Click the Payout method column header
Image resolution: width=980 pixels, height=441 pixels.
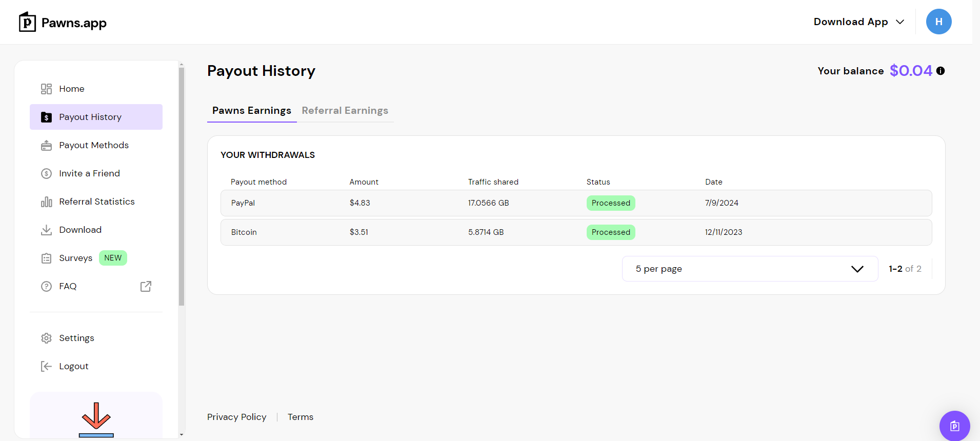[258, 182]
